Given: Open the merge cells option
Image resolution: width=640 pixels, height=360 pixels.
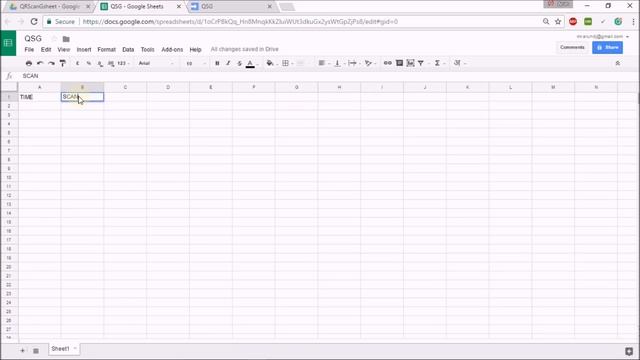Looking at the screenshot, I should click(x=301, y=63).
